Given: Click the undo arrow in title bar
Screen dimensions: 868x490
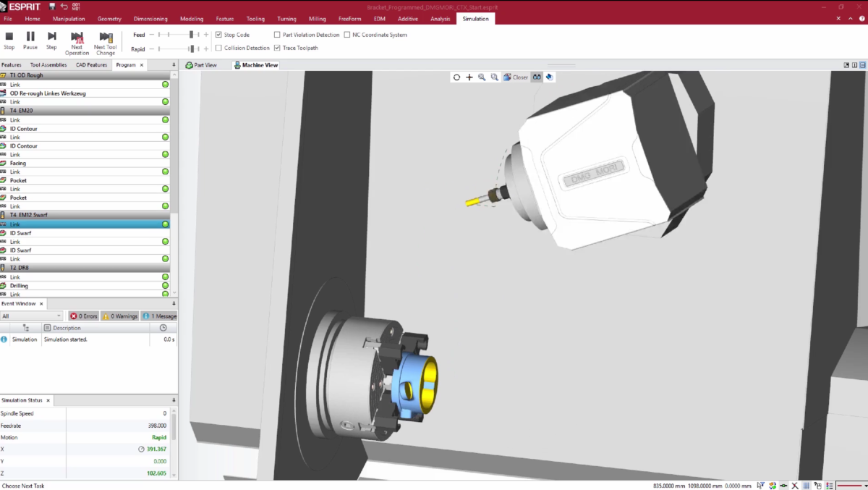Looking at the screenshot, I should coord(64,7).
